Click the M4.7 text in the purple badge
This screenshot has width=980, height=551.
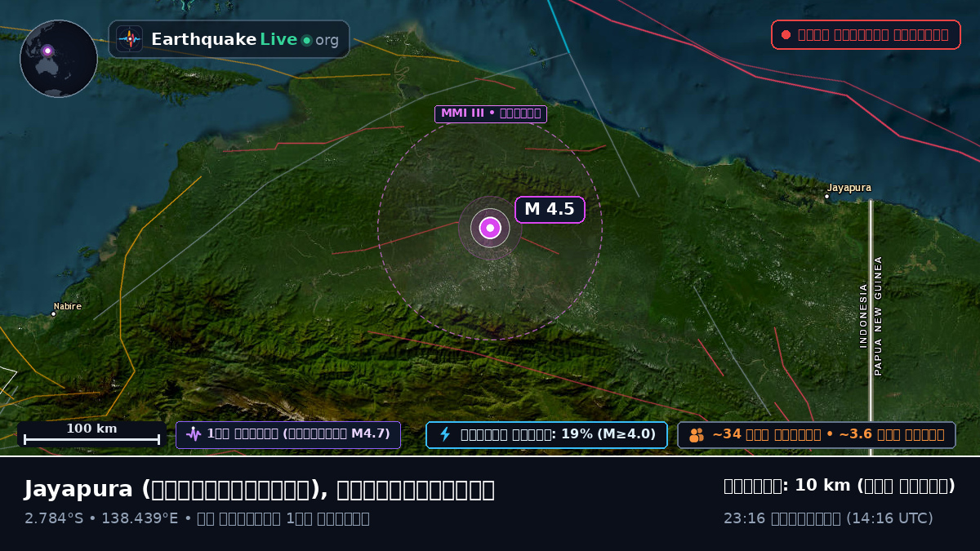368,434
